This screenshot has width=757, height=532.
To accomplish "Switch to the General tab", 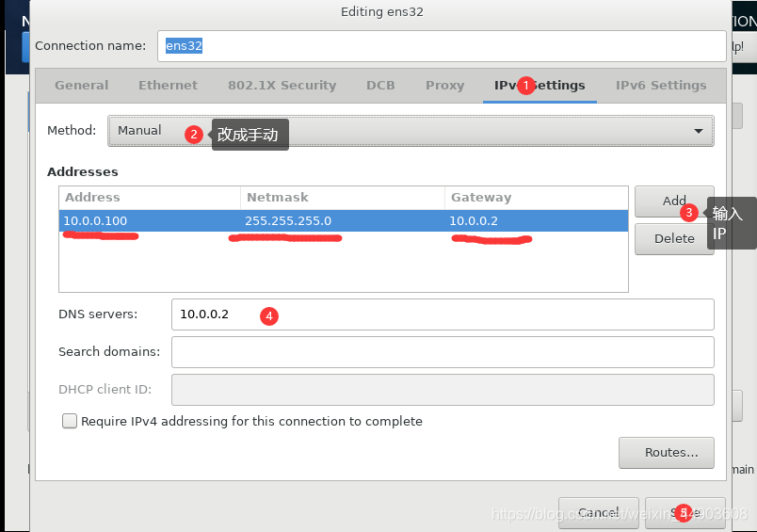I will [82, 86].
